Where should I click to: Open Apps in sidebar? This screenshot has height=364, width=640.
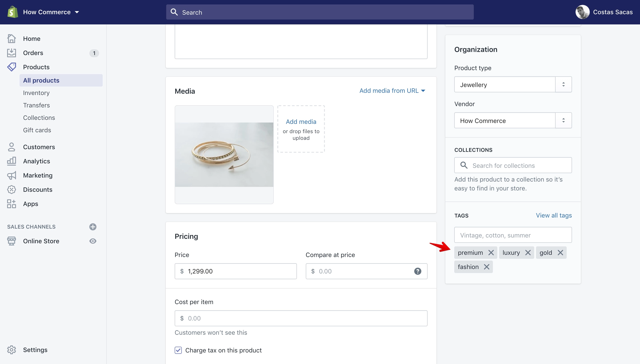click(x=30, y=204)
